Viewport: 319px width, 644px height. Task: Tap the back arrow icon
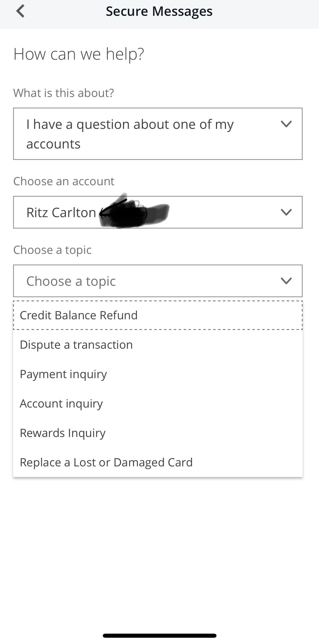pyautogui.click(x=20, y=11)
